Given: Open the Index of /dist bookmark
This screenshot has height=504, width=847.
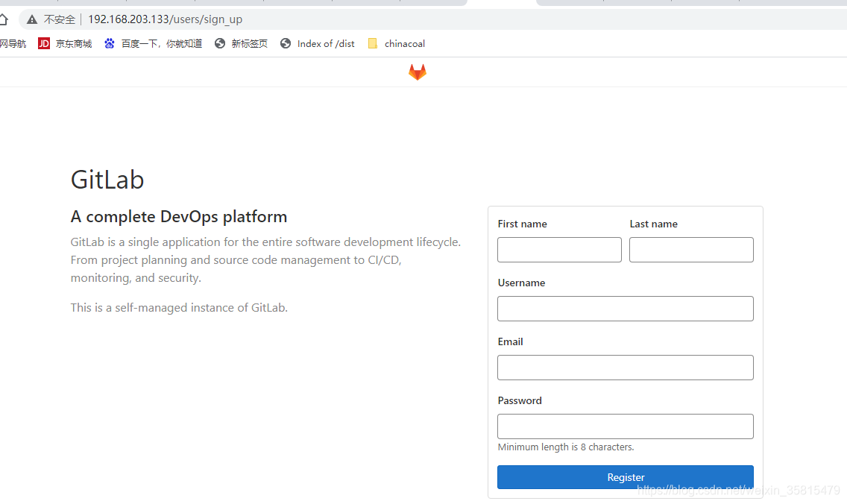Looking at the screenshot, I should pos(326,43).
